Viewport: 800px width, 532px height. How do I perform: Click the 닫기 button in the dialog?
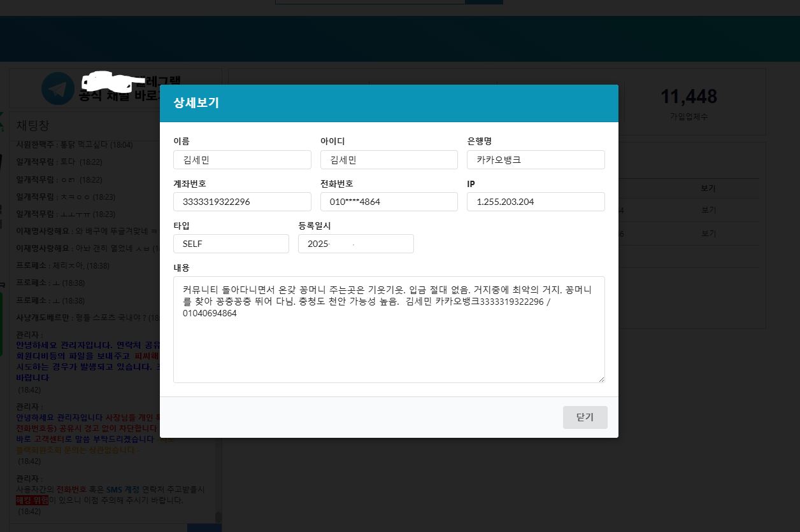click(x=585, y=417)
